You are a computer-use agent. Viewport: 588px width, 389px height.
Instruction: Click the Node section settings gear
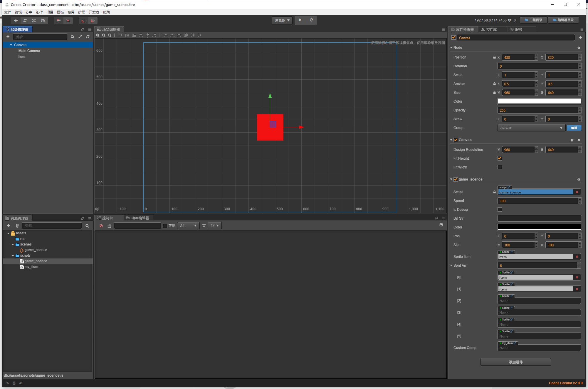point(579,48)
